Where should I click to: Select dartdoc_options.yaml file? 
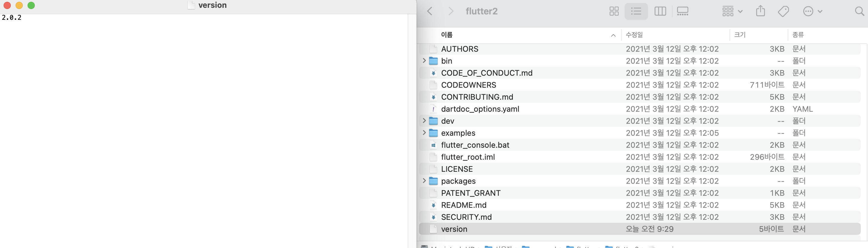tap(640, 109)
